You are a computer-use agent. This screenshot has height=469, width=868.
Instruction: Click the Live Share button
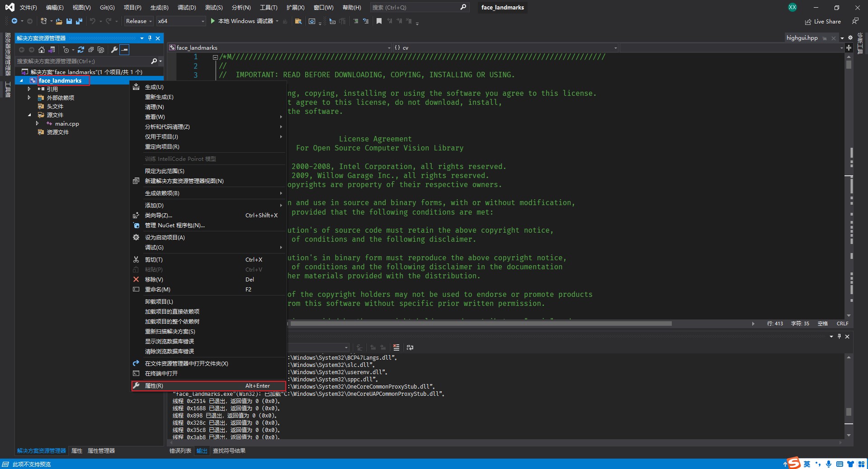(823, 22)
